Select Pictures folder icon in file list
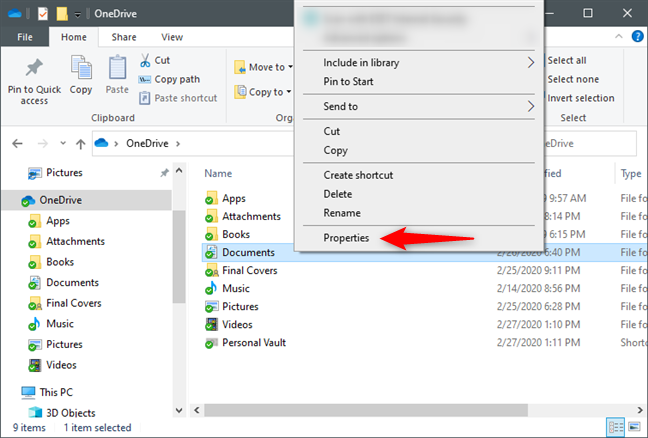Viewport: 648px width, 438px height. coord(211,306)
